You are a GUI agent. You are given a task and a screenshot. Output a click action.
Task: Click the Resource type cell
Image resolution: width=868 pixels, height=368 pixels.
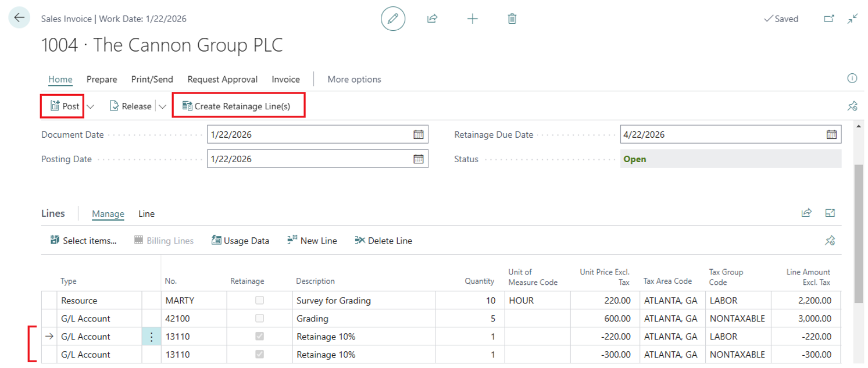point(99,301)
